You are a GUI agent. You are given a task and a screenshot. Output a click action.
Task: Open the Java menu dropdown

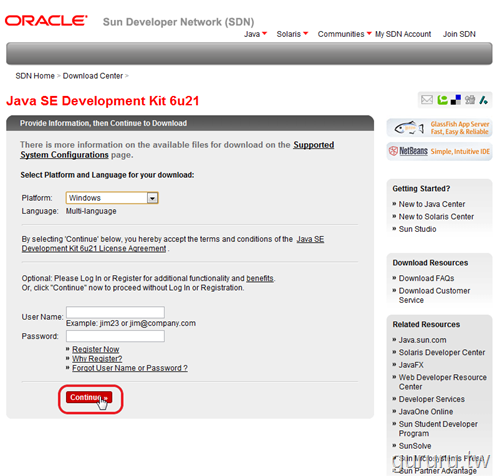pyautogui.click(x=255, y=34)
